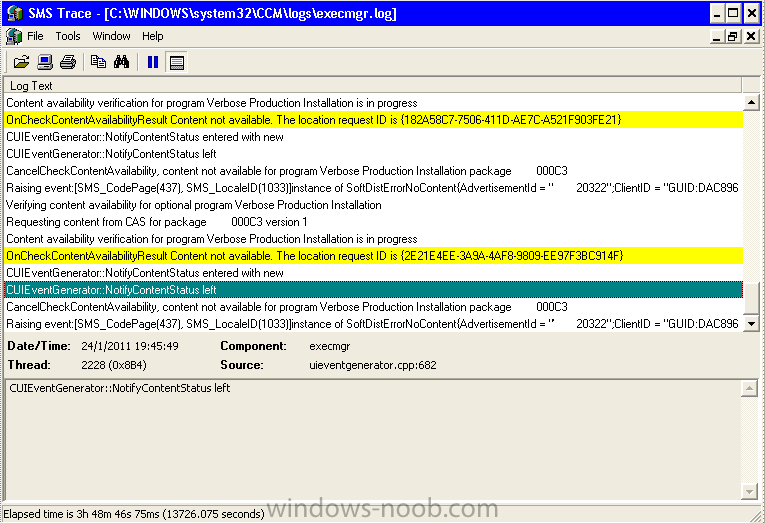Image resolution: width=765 pixels, height=523 pixels.
Task: Copy selected lines with copy icon
Action: pos(98,62)
